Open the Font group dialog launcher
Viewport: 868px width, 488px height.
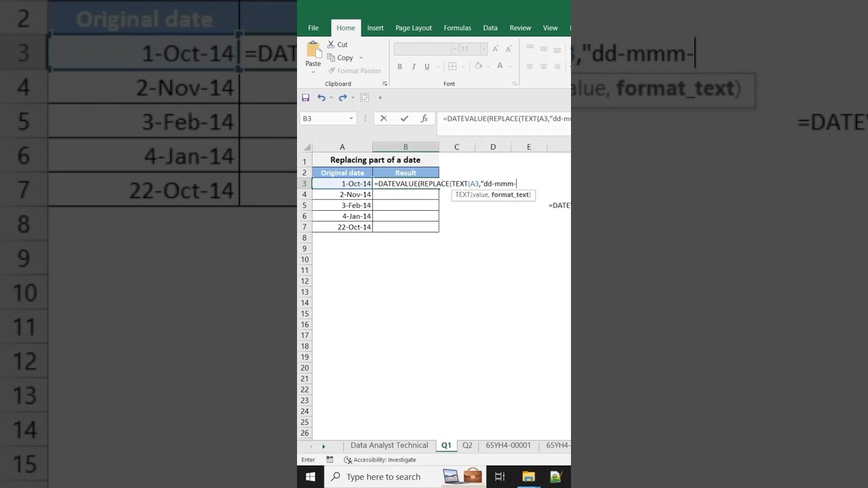515,84
